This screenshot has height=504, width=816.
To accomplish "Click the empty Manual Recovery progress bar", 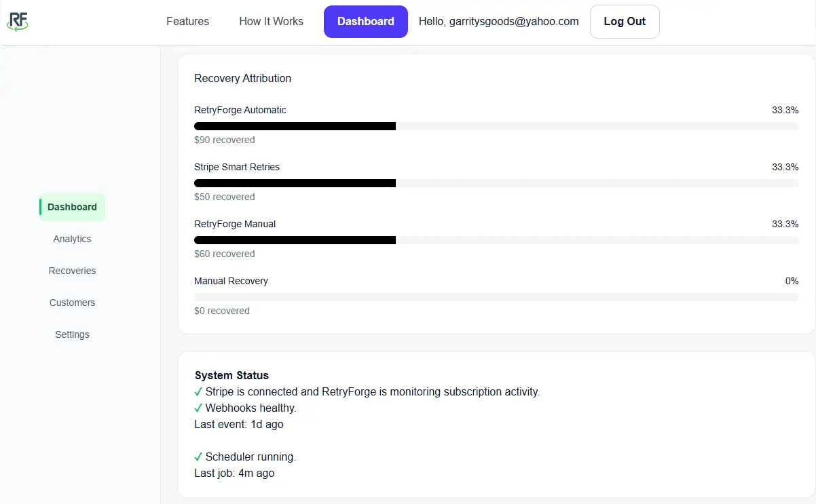I will tap(496, 297).
